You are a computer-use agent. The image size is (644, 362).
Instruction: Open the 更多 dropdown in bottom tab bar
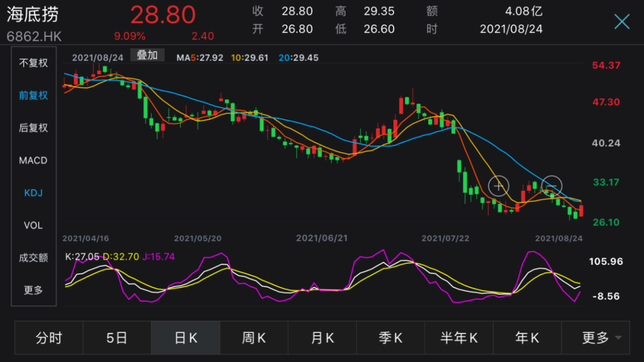601,338
